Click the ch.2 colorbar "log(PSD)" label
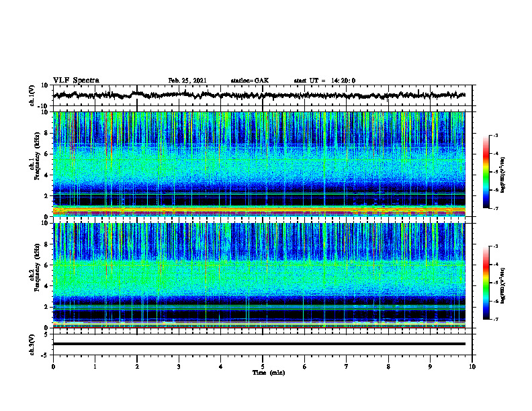 click(x=503, y=285)
